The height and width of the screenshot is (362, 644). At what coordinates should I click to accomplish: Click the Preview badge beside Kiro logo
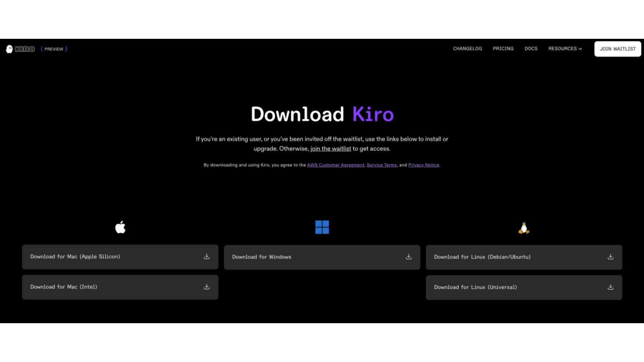click(x=54, y=49)
